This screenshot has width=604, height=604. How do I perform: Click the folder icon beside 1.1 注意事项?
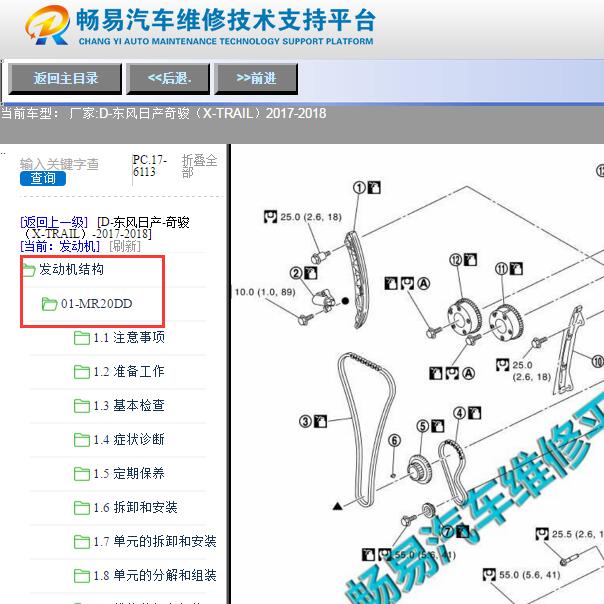81,338
